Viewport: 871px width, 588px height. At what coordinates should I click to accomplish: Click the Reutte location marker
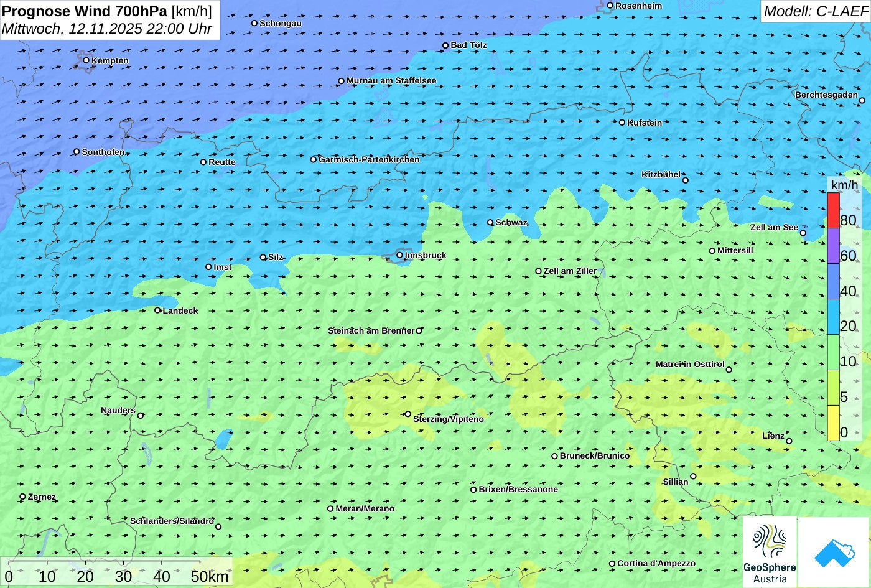(203, 162)
